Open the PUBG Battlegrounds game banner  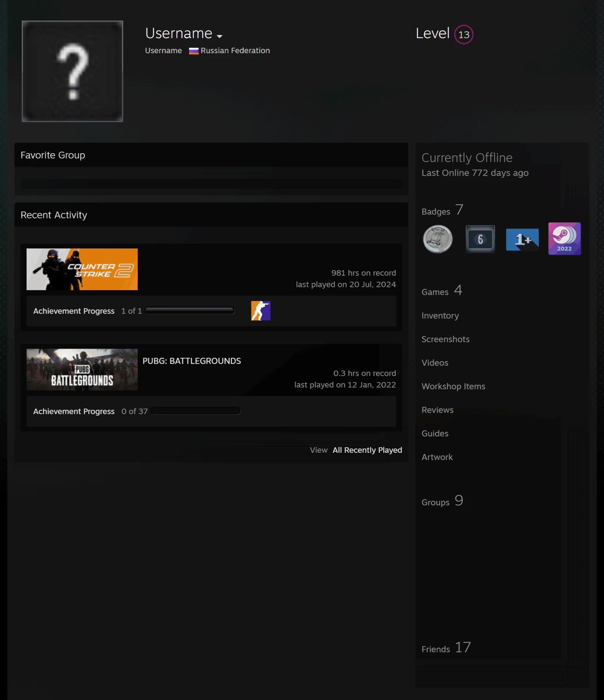(82, 370)
